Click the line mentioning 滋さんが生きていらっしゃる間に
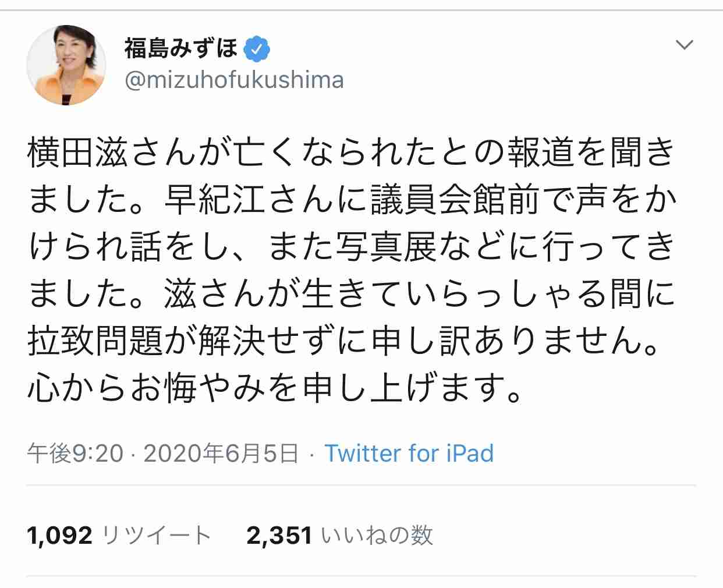Screen dimensions: 723x588 [352, 293]
